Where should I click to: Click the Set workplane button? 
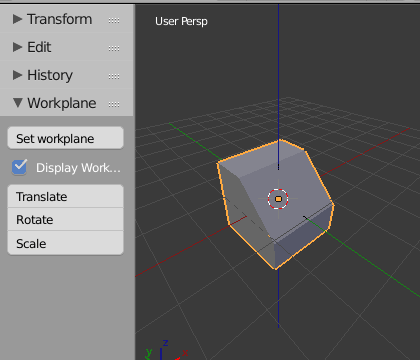66,138
